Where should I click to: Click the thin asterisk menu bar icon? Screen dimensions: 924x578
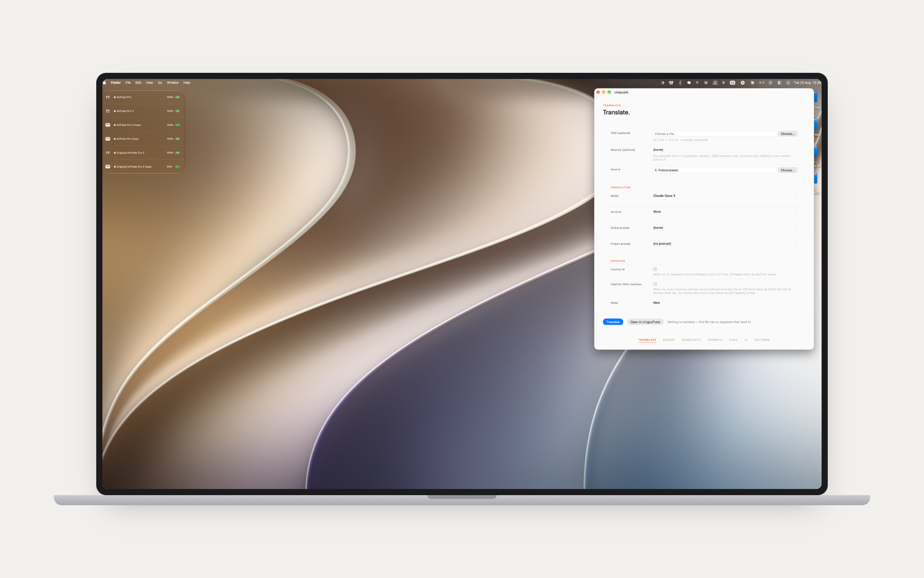[723, 82]
